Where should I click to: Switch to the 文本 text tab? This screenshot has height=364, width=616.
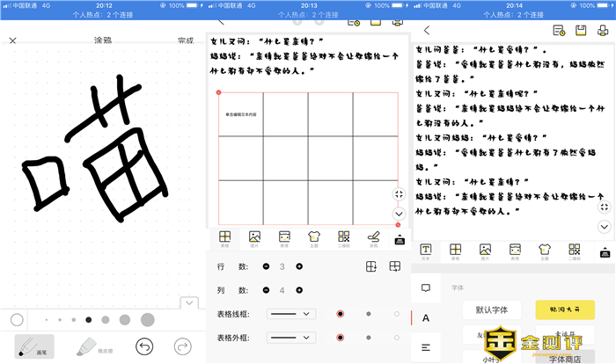pos(426,251)
